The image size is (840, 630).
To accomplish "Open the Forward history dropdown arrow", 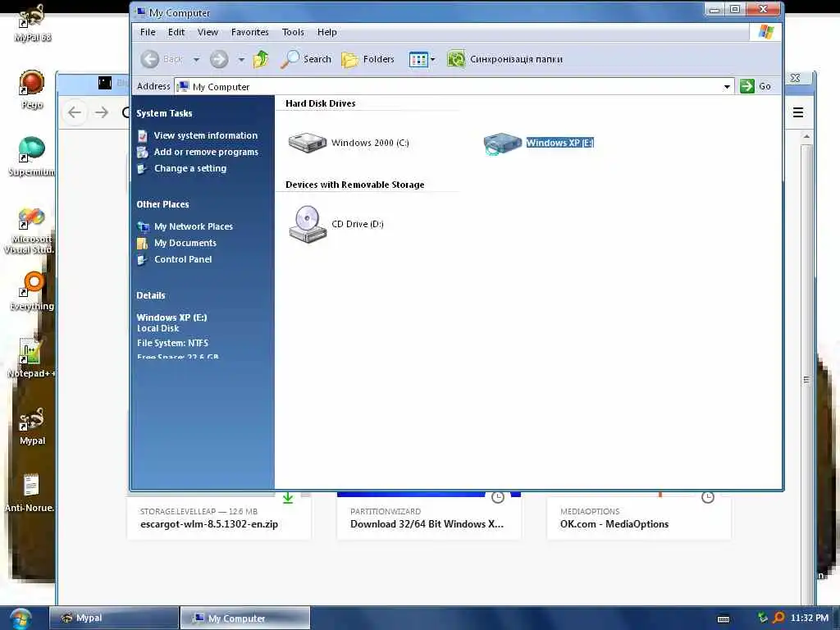I will 242,59.
